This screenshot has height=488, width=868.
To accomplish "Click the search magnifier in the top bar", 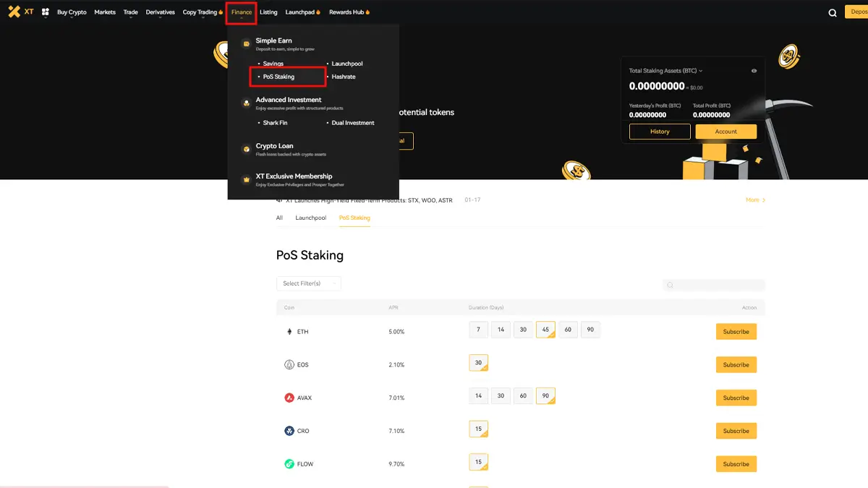I will pos(833,12).
